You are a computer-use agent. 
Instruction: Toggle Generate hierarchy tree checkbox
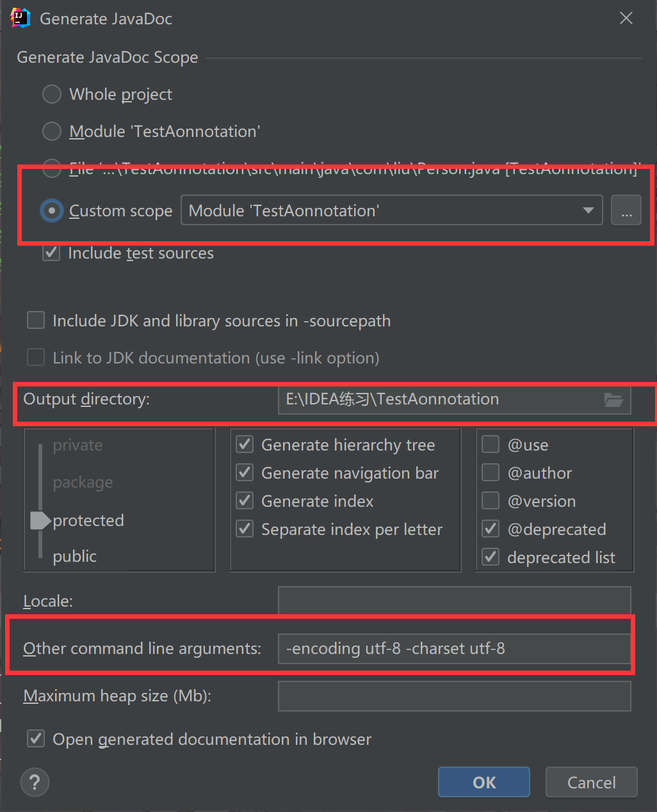[245, 445]
